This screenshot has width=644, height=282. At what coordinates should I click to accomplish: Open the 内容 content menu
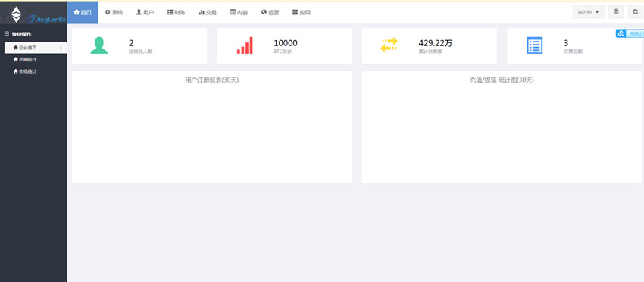click(239, 12)
